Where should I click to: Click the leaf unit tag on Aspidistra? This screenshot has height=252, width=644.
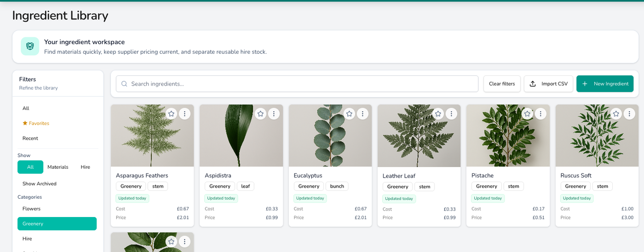(246, 186)
